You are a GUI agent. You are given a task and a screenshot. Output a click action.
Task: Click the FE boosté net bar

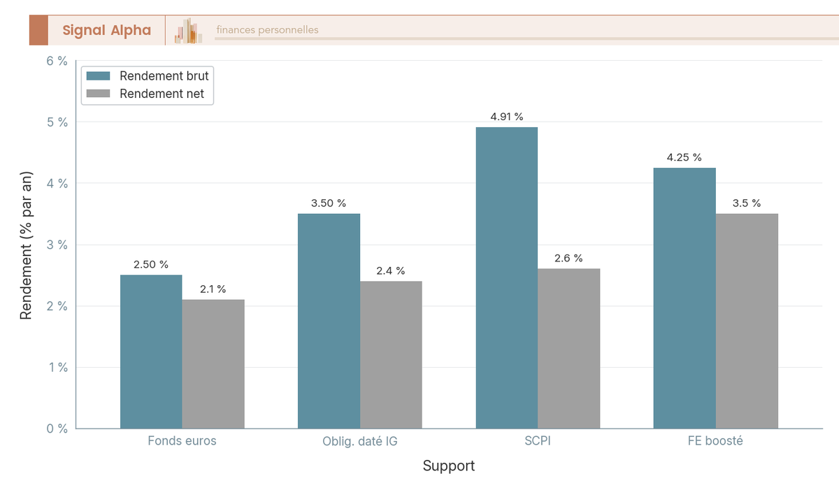pyautogui.click(x=747, y=321)
